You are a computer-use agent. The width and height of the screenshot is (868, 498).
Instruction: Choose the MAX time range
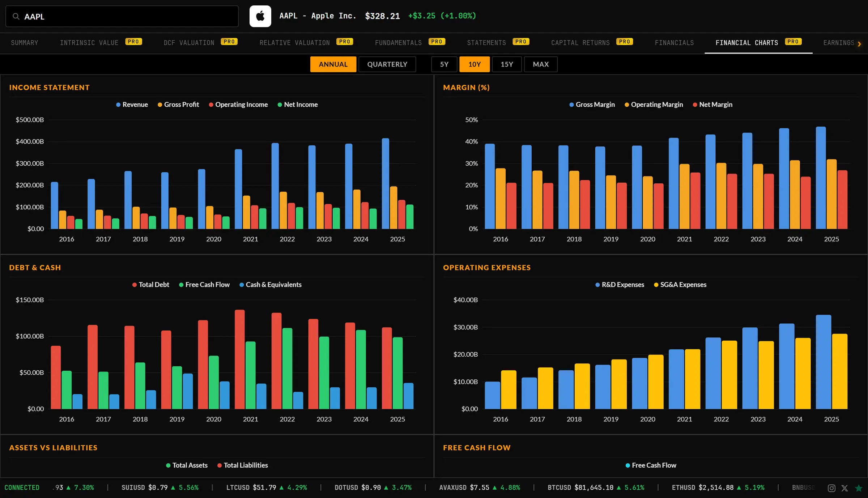(x=541, y=64)
